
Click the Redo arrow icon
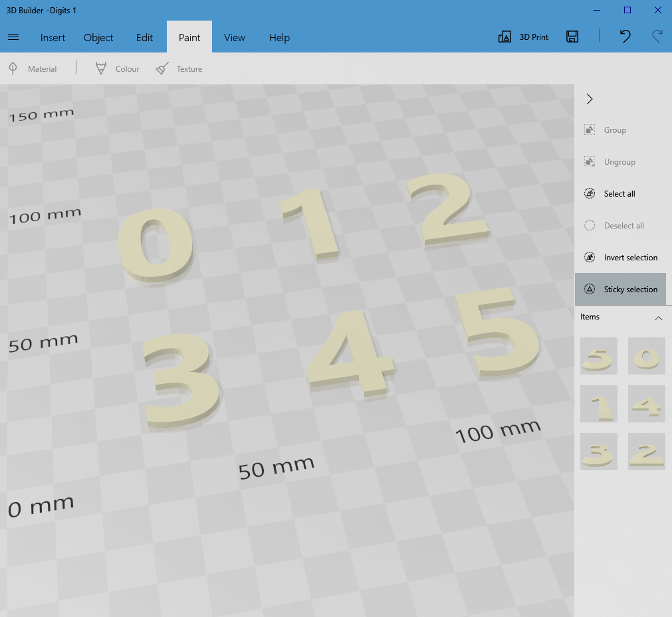657,37
